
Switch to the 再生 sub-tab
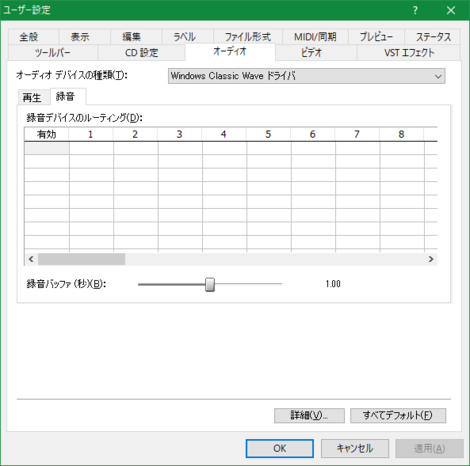[x=32, y=97]
